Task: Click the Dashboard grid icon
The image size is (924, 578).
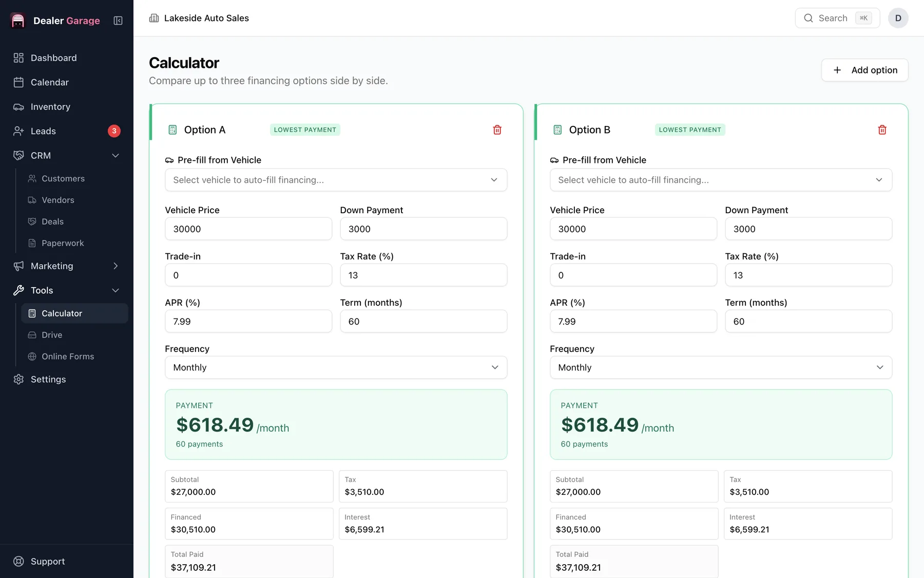Action: (18, 58)
